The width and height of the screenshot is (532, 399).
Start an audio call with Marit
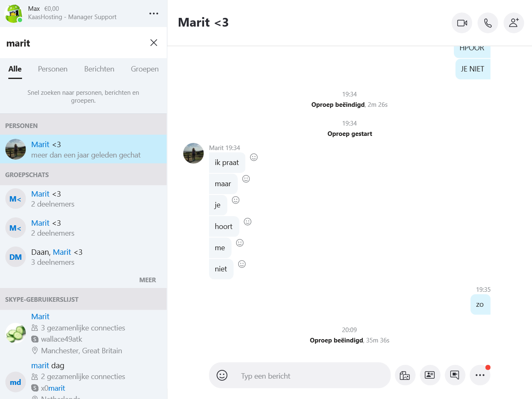(488, 23)
